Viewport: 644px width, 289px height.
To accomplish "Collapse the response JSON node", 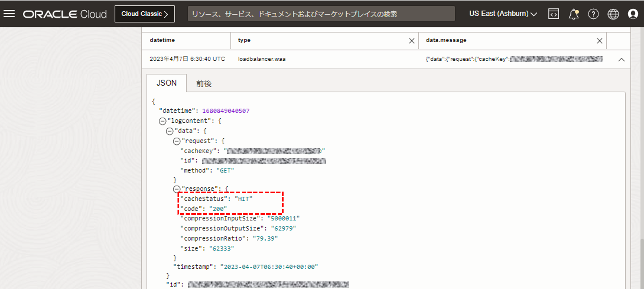I will pyautogui.click(x=176, y=189).
